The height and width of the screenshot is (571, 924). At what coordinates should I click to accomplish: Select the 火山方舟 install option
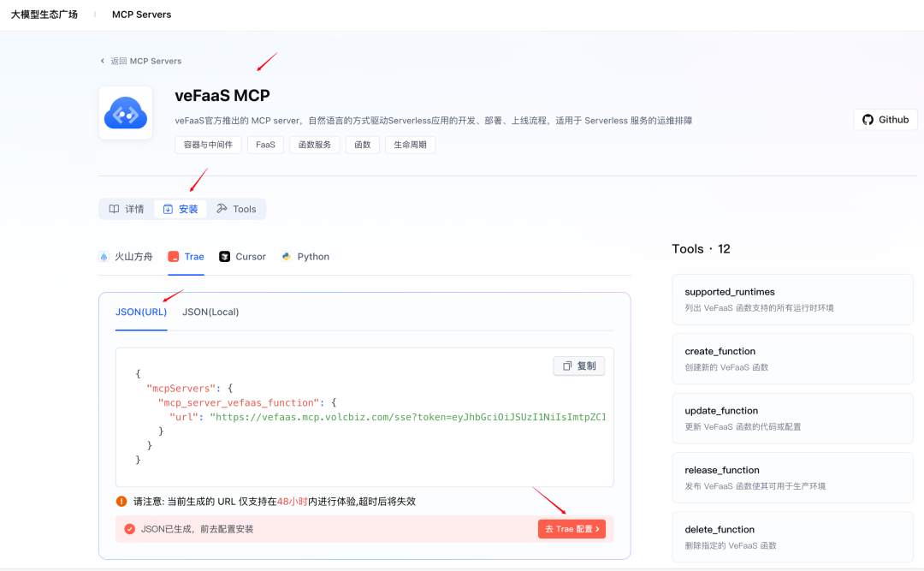tap(126, 257)
